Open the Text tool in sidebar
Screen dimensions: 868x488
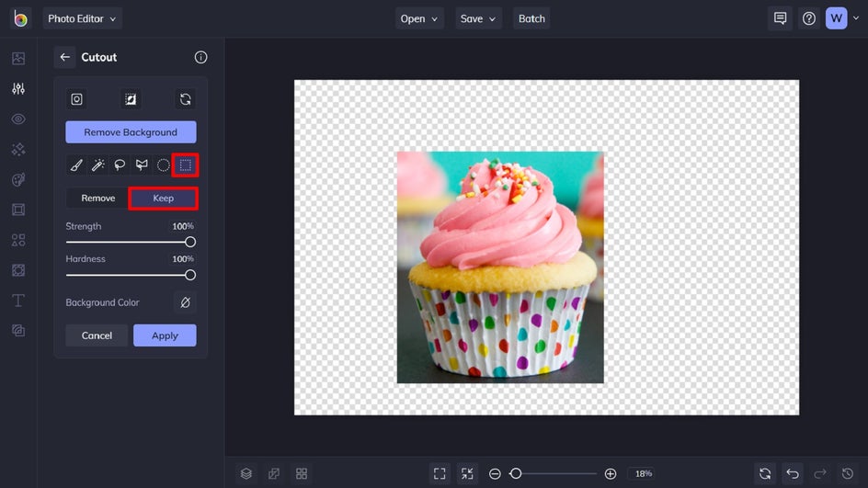coord(18,301)
